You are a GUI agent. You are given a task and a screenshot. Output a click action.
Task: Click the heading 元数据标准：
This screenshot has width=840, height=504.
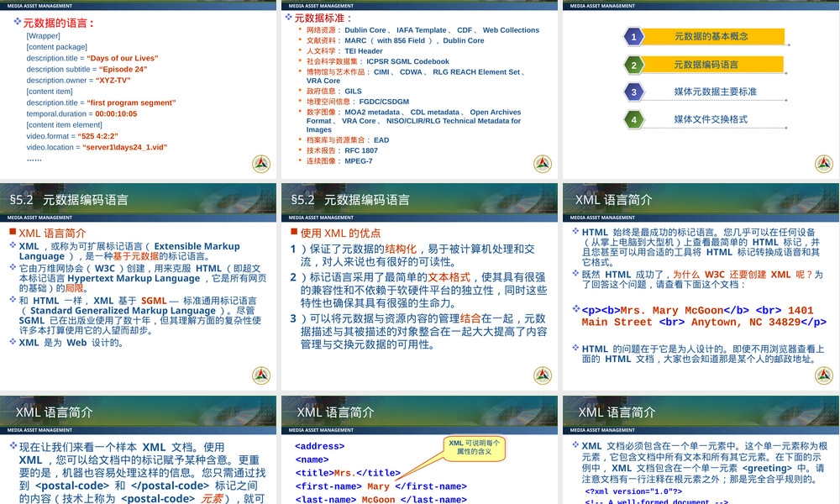pyautogui.click(x=323, y=18)
